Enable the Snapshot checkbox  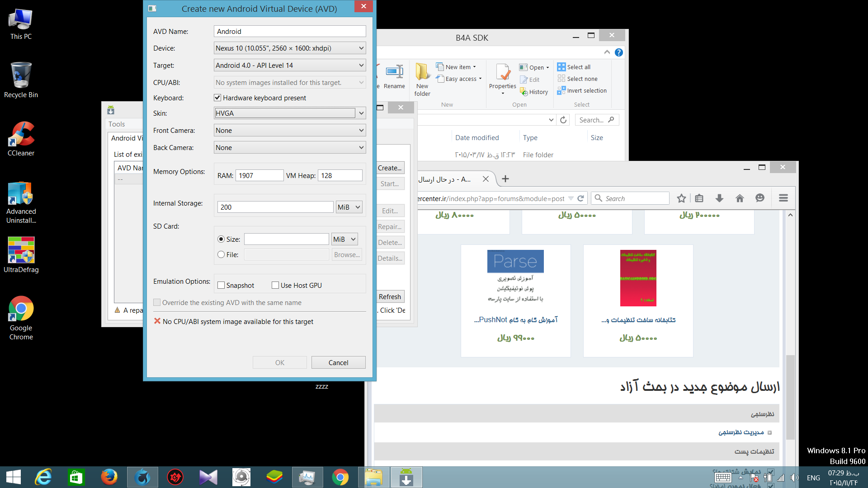(x=221, y=285)
